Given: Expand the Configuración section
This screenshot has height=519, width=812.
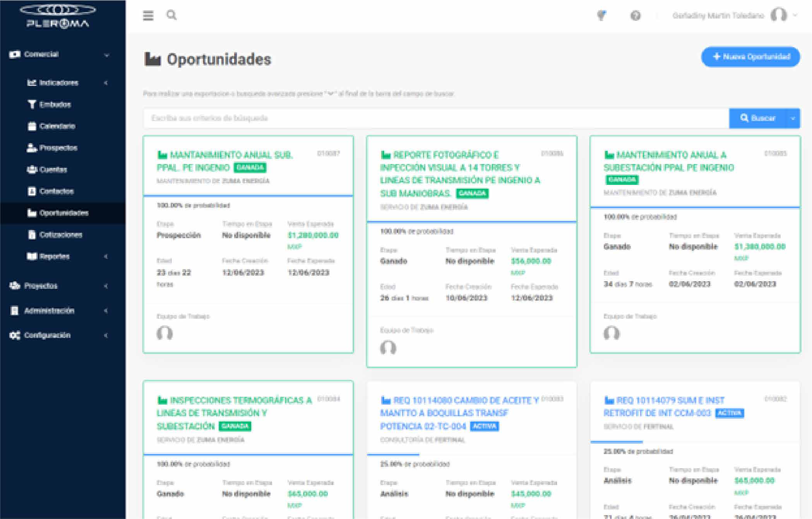Looking at the screenshot, I should pos(47,335).
